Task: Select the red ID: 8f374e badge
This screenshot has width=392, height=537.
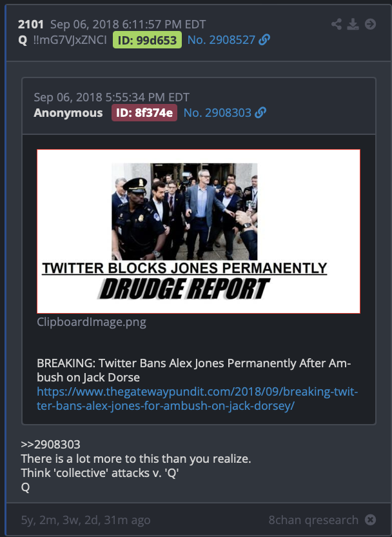Action: pyautogui.click(x=144, y=113)
